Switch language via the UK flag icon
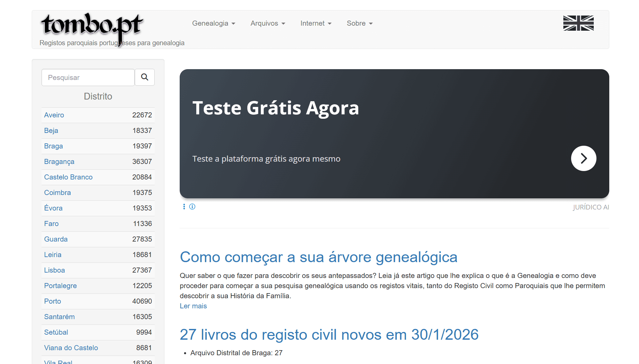This screenshot has height=364, width=639. [578, 23]
